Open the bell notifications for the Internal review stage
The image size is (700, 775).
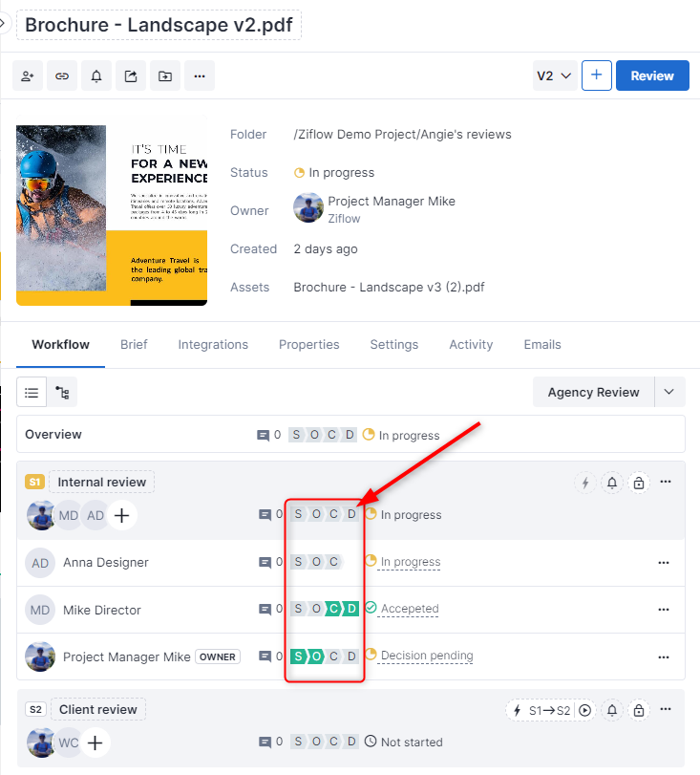point(612,483)
